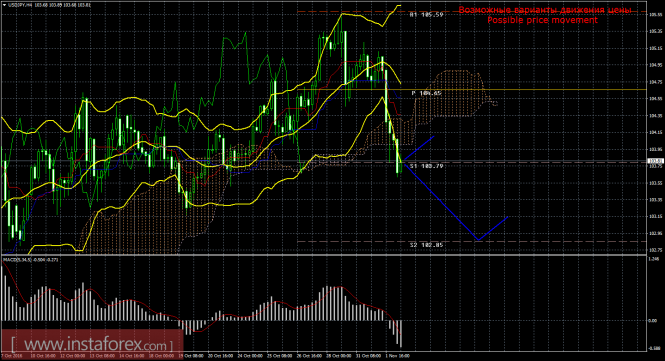Click the 'Possible price movement' red caption
Viewport: 665px width, 361px height.
[542, 20]
